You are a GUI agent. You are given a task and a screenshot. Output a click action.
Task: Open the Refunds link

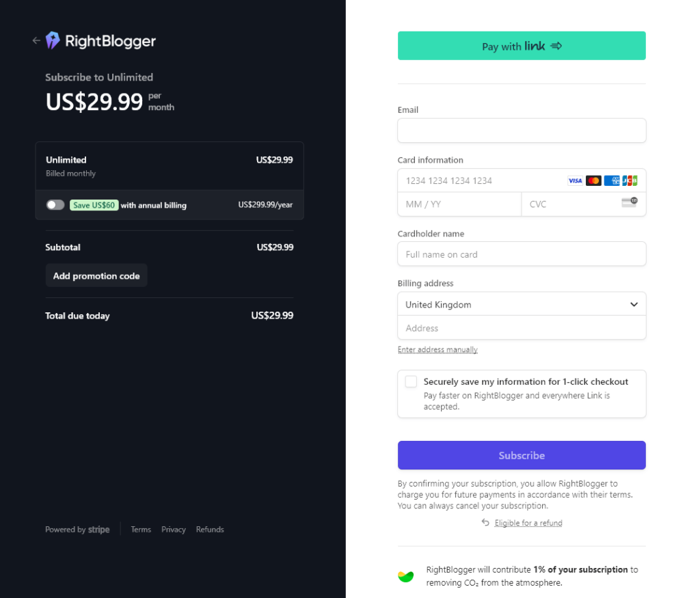(x=210, y=529)
